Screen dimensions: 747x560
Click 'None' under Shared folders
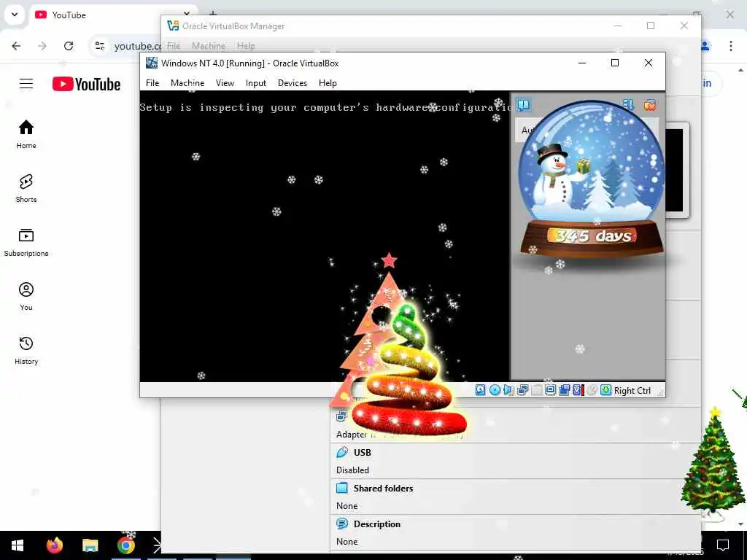[347, 506]
